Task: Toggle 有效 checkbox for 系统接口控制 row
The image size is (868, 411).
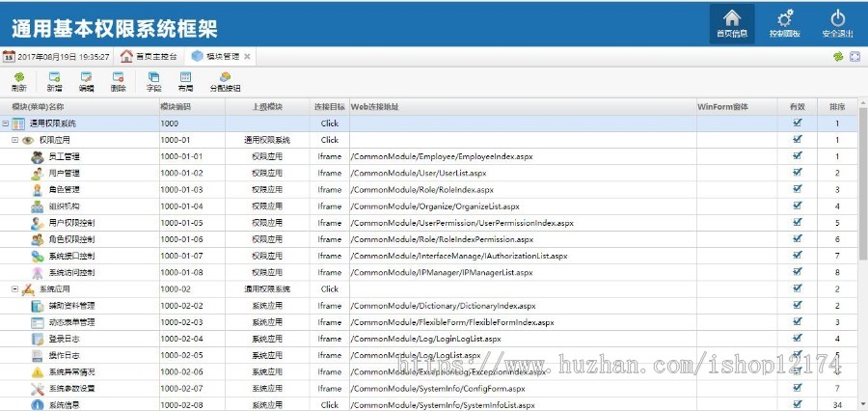Action: click(x=798, y=256)
